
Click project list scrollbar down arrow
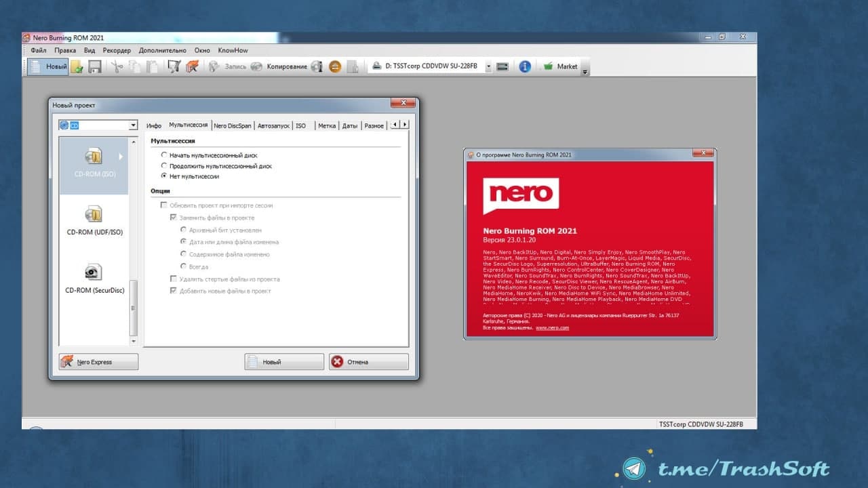point(134,342)
